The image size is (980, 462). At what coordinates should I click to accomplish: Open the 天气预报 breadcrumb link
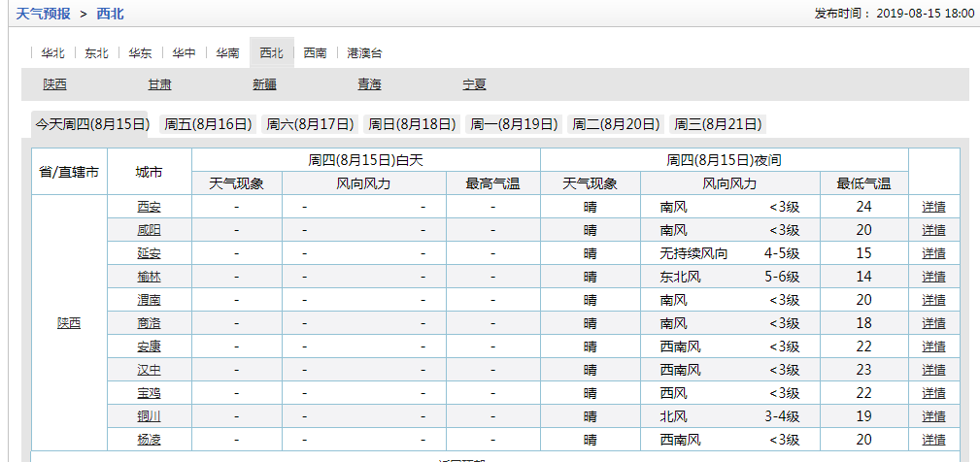click(x=43, y=14)
